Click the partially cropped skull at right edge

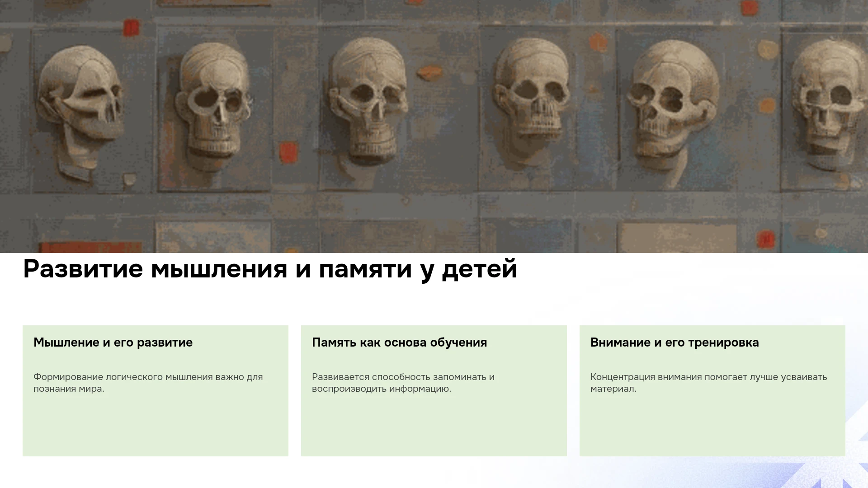(830, 102)
